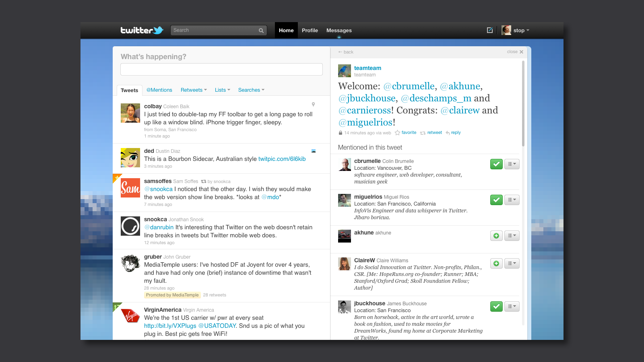The height and width of the screenshot is (362, 644).
Task: Click the 28 retweets count
Action: pyautogui.click(x=215, y=295)
